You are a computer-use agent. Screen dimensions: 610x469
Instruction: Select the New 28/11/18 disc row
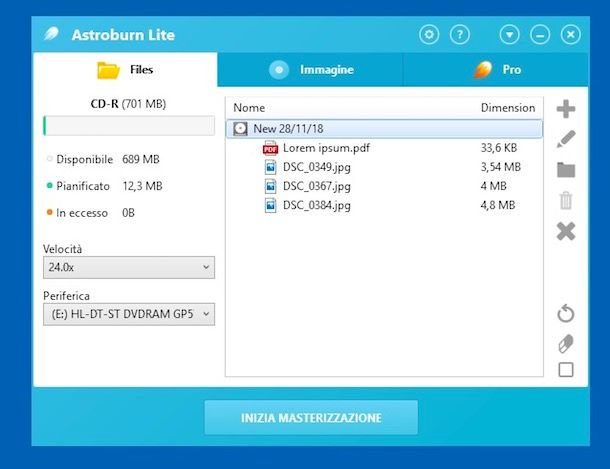click(x=384, y=129)
